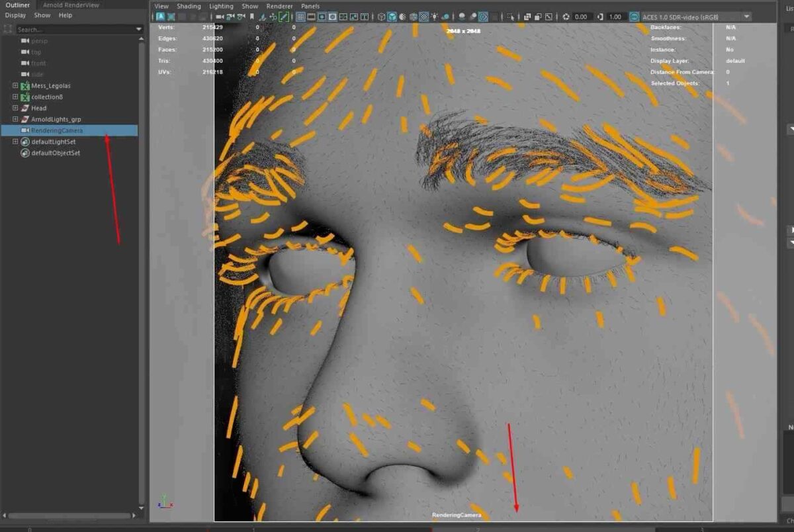The image size is (794, 532).
Task: Set viewport exposure value field
Action: pyautogui.click(x=581, y=17)
